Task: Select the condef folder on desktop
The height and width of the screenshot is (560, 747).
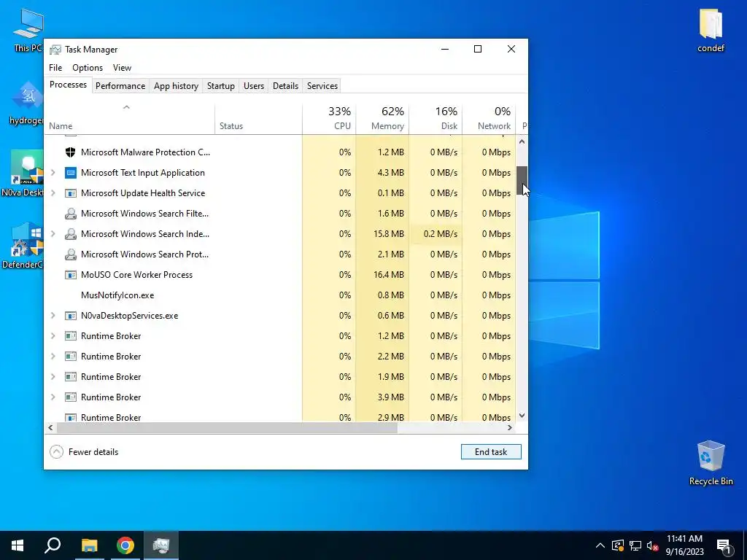Action: [711, 30]
